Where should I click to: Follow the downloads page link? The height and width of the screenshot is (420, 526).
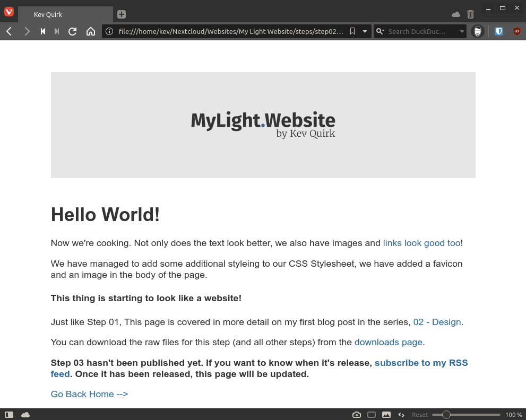[388, 342]
